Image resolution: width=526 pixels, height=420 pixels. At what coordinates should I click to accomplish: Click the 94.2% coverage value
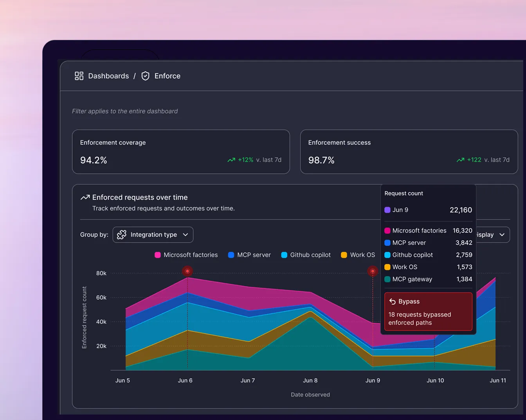point(94,160)
